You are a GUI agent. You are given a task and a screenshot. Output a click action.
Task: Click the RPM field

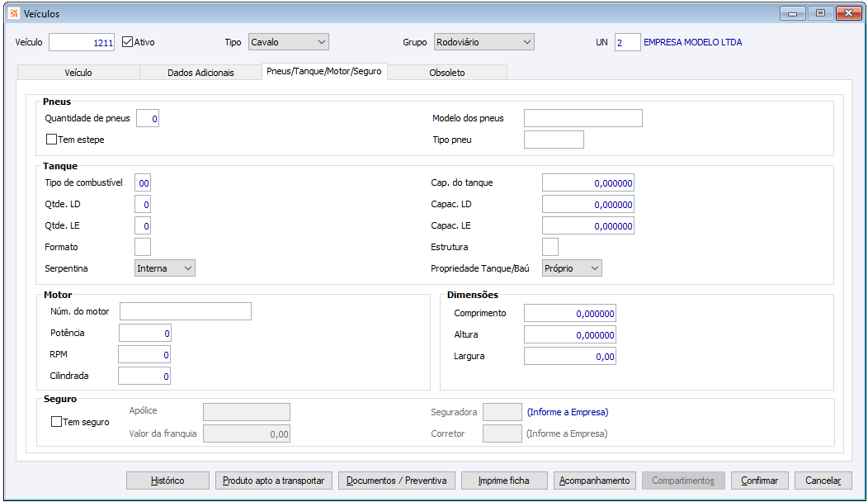(x=144, y=354)
